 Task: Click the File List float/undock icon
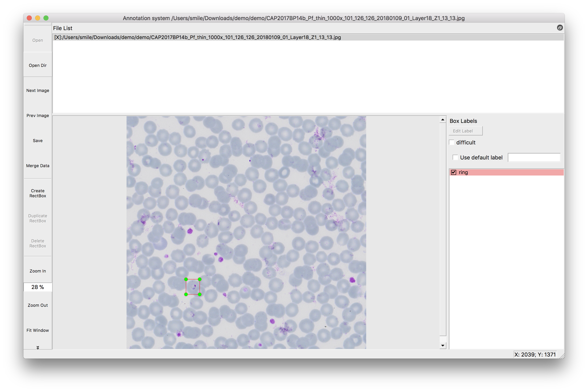coord(560,28)
